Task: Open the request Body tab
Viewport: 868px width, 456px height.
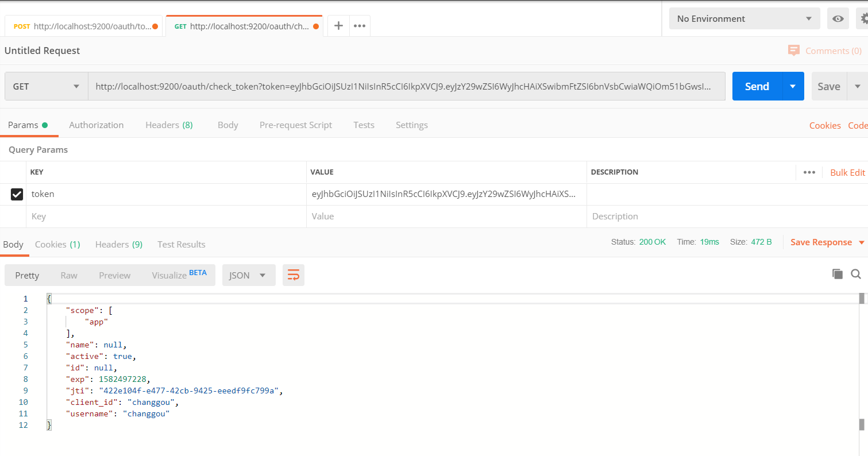Action: click(x=228, y=125)
